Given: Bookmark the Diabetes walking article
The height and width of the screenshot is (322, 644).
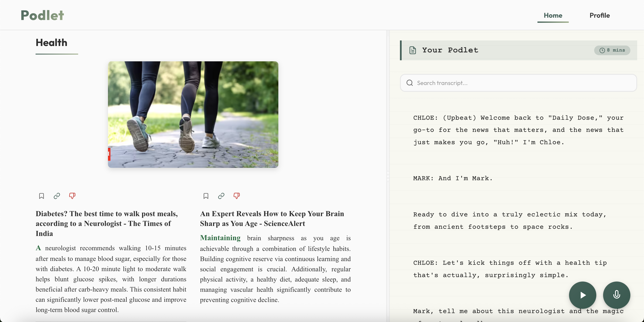Looking at the screenshot, I should pos(42,196).
